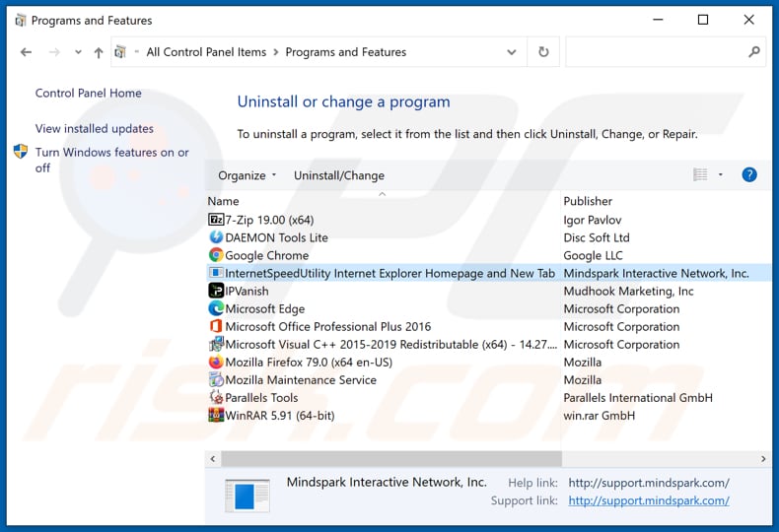Image resolution: width=779 pixels, height=532 pixels.
Task: Open Control Panel Home link
Action: (88, 93)
